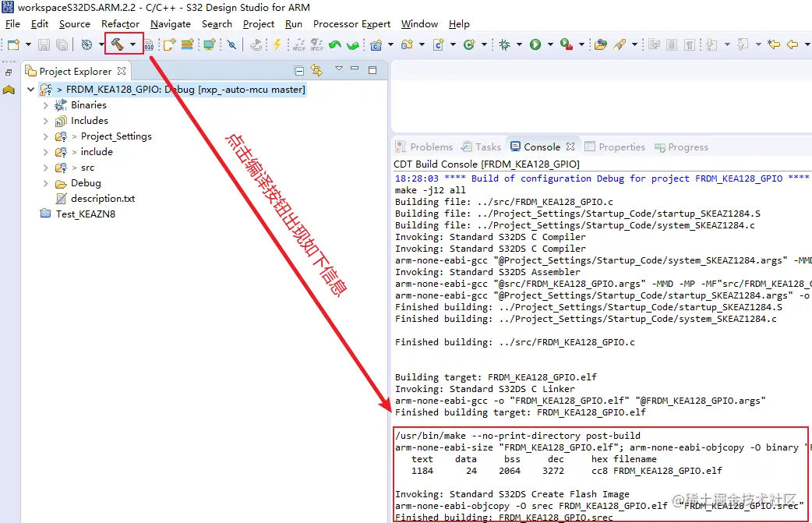Screen dimensions: 812x523
Task: Go back with the yellow Back arrow
Action: pos(793,44)
